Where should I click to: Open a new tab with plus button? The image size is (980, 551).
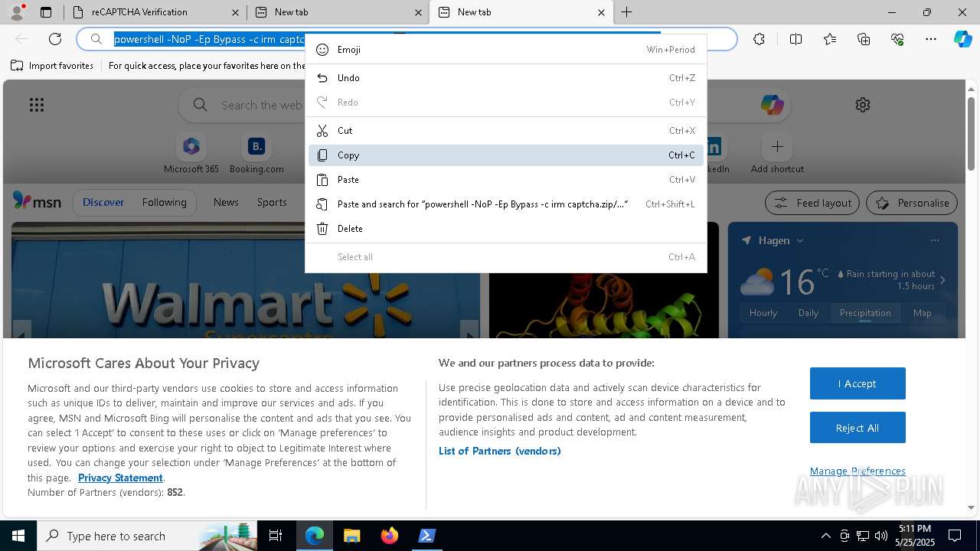click(x=627, y=12)
